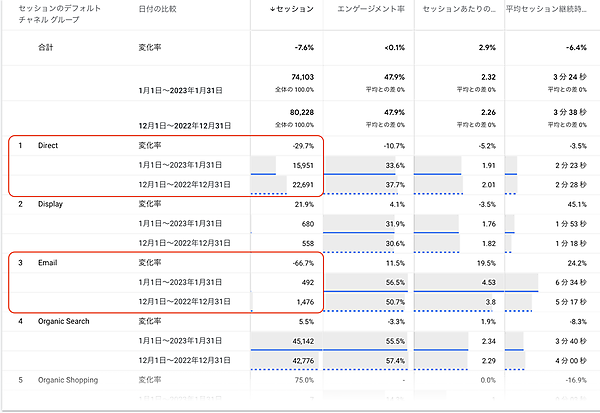Click the descending sort arrow on セッション
This screenshot has height=413, width=600.
274,9
